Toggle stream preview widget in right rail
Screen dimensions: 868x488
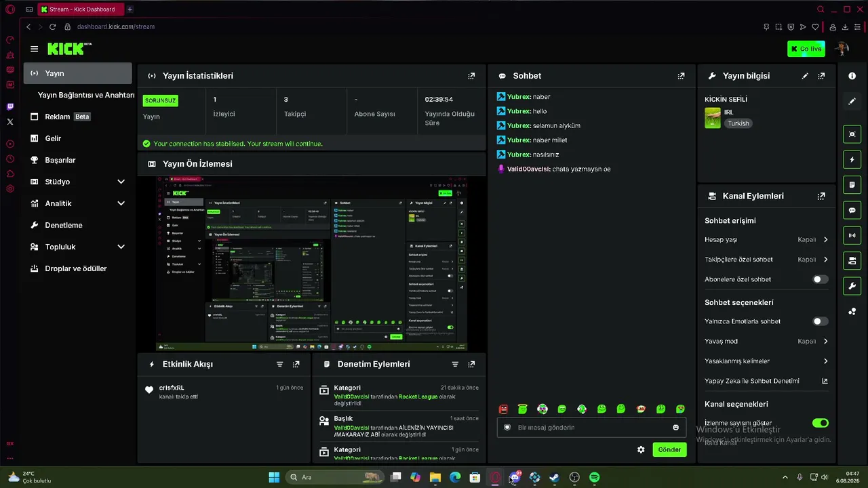click(x=852, y=134)
